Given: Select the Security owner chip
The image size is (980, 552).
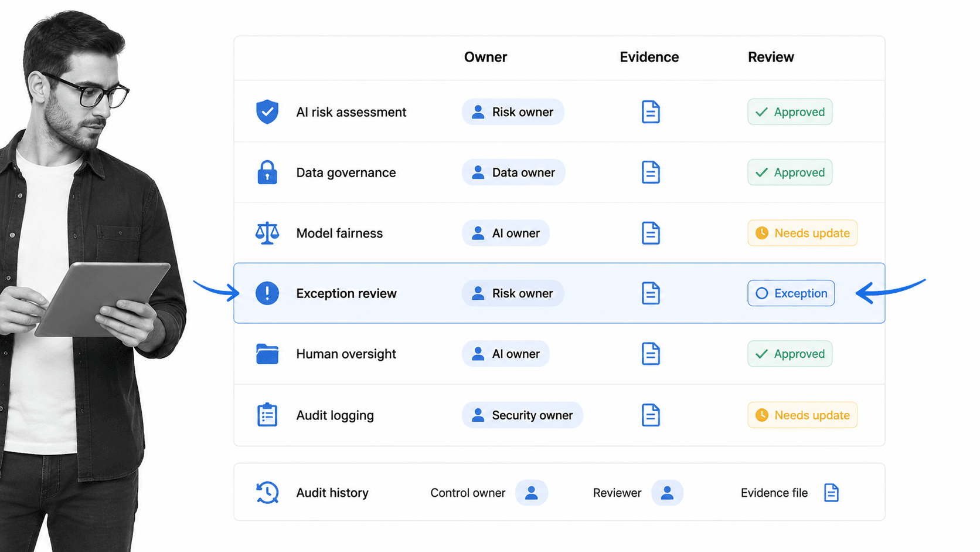Looking at the screenshot, I should (522, 415).
